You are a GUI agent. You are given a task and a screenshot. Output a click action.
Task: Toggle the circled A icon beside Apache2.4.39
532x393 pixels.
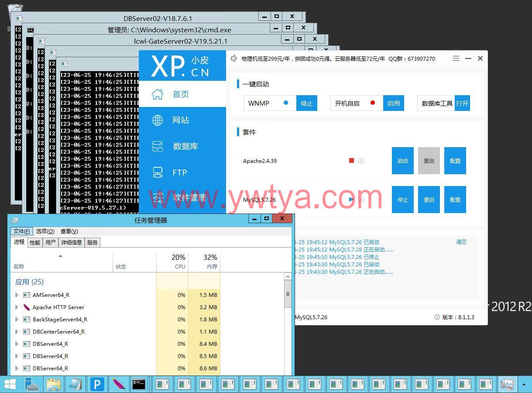(x=361, y=161)
